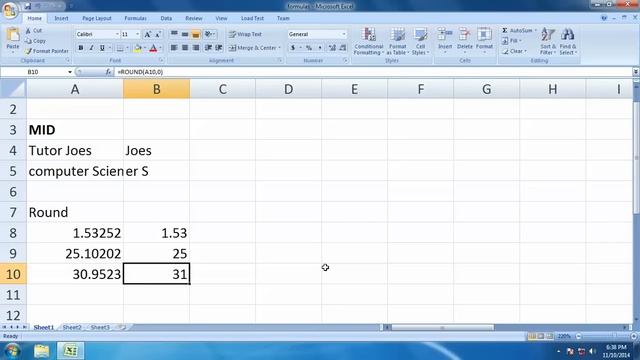Open Cell Styles gallery
The width and height of the screenshot is (640, 360).
pyautogui.click(x=420, y=41)
